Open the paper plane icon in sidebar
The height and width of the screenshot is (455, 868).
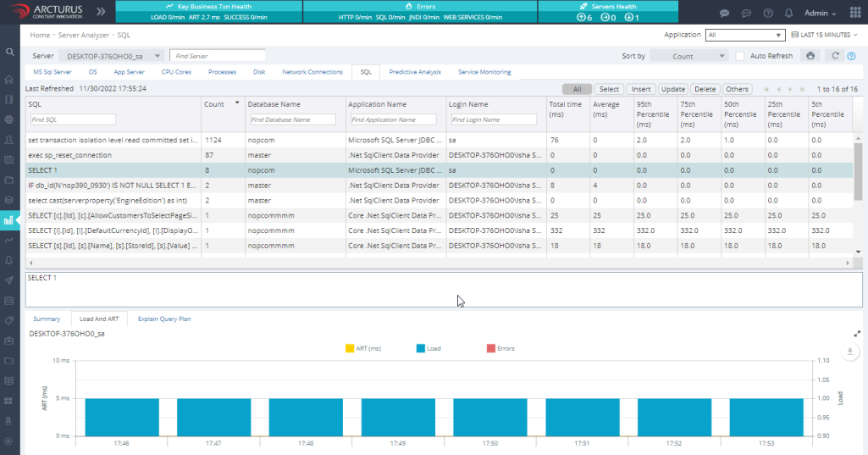click(x=8, y=280)
